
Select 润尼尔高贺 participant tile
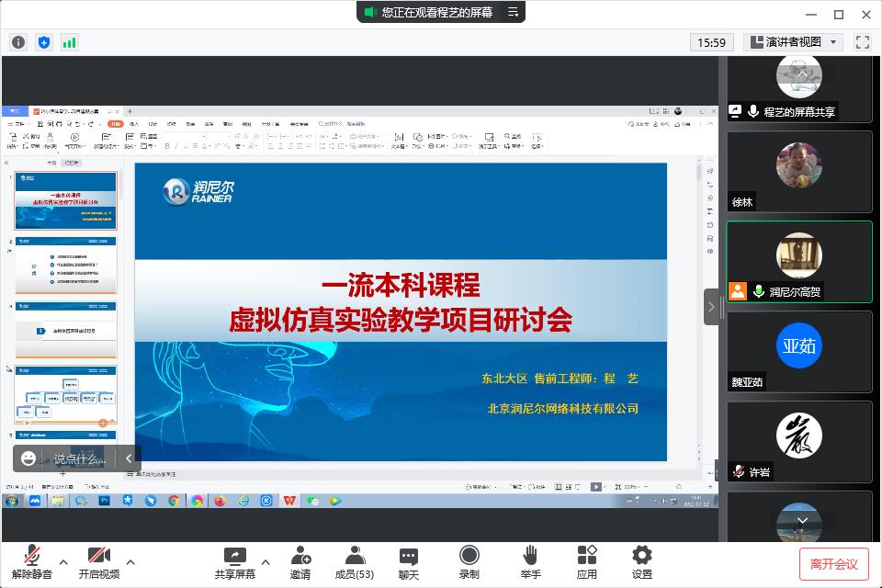pyautogui.click(x=799, y=262)
